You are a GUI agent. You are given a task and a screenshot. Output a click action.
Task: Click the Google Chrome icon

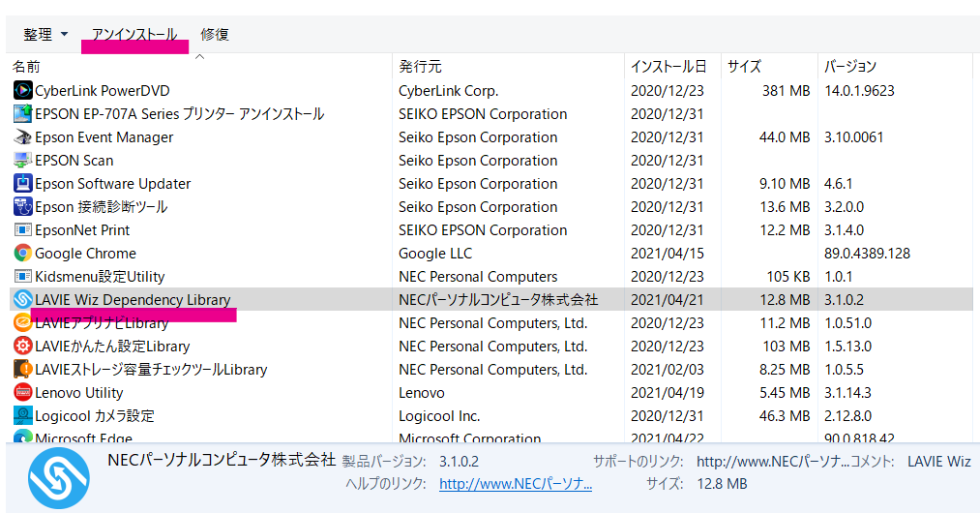tap(22, 253)
